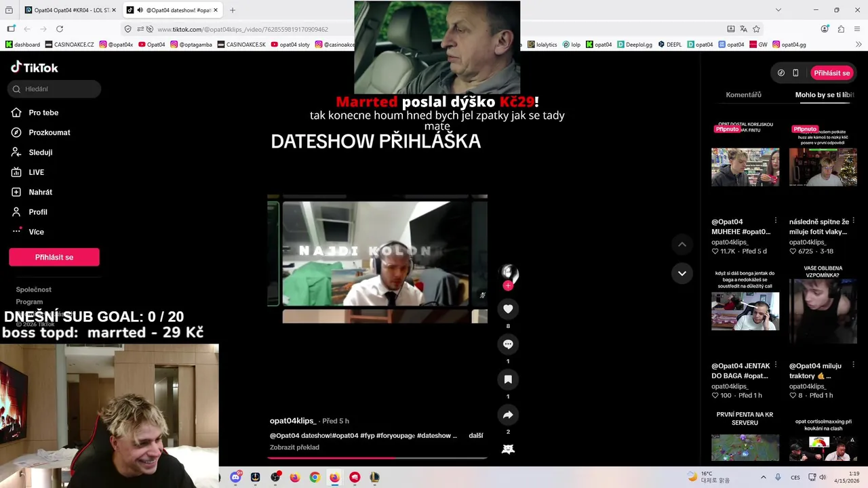Open the #dateshow hashtag link
Image resolution: width=868 pixels, height=488 pixels.
(x=434, y=436)
